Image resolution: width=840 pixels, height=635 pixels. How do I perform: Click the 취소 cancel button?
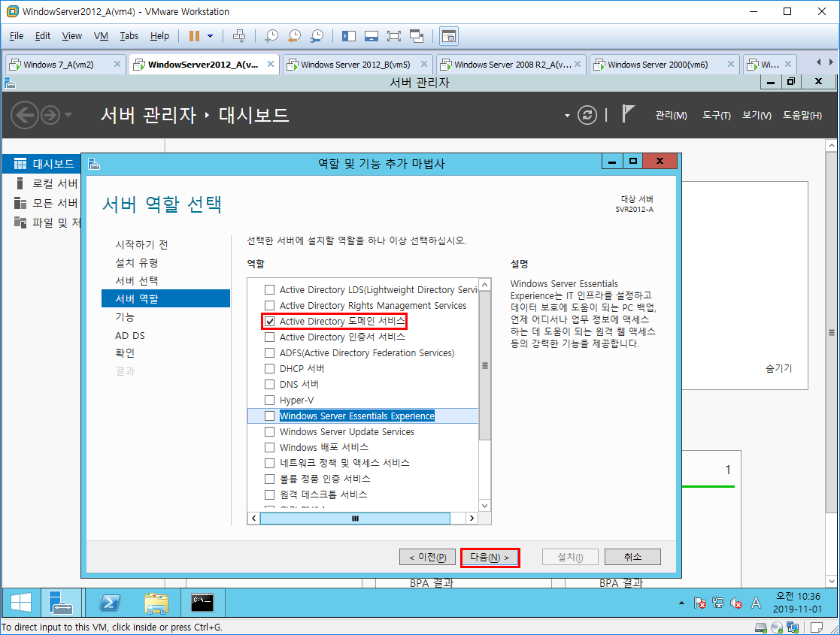[x=632, y=558]
